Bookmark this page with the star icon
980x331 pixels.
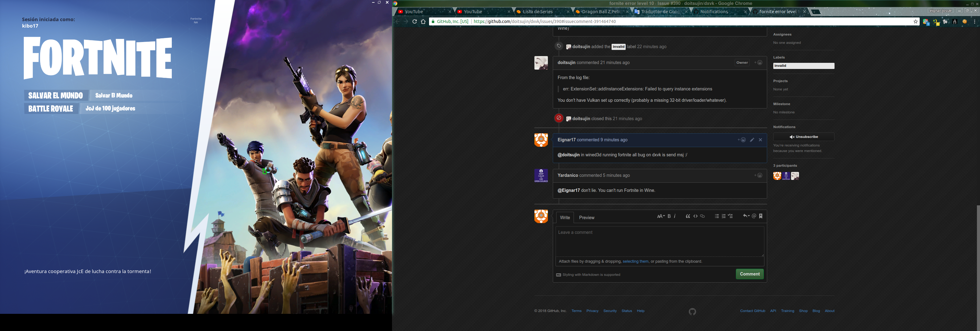point(916,22)
